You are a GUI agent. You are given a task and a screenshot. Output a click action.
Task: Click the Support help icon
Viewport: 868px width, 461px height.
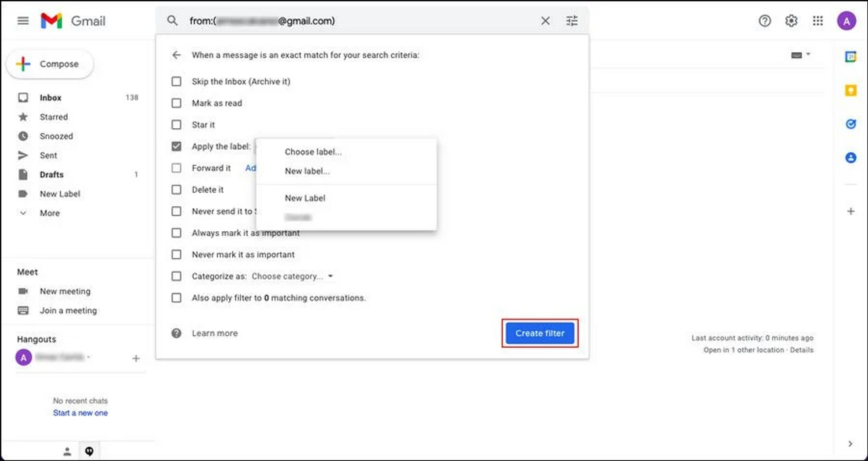[x=765, y=21]
